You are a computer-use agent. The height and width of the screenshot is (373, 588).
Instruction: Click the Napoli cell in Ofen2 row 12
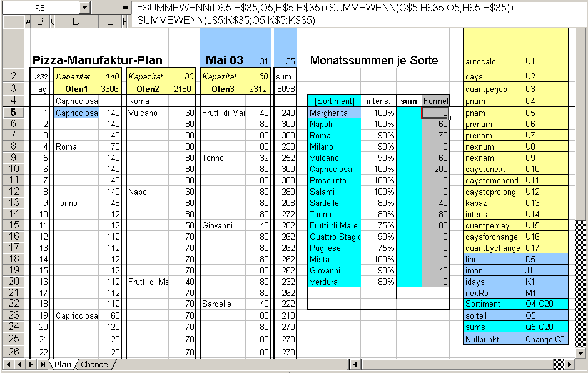[x=148, y=192]
